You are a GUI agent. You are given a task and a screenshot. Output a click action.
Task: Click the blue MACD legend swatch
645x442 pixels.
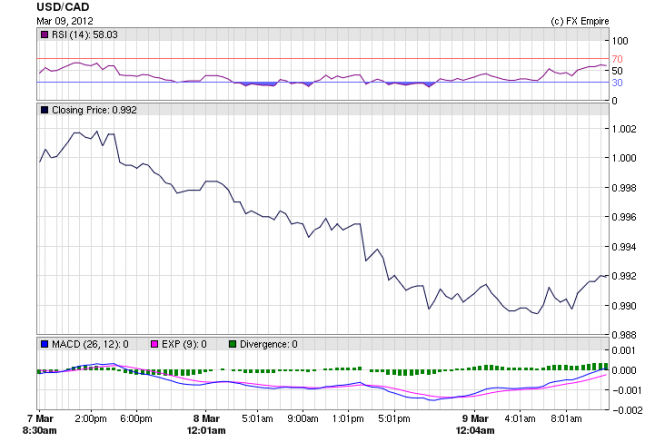pos(44,344)
